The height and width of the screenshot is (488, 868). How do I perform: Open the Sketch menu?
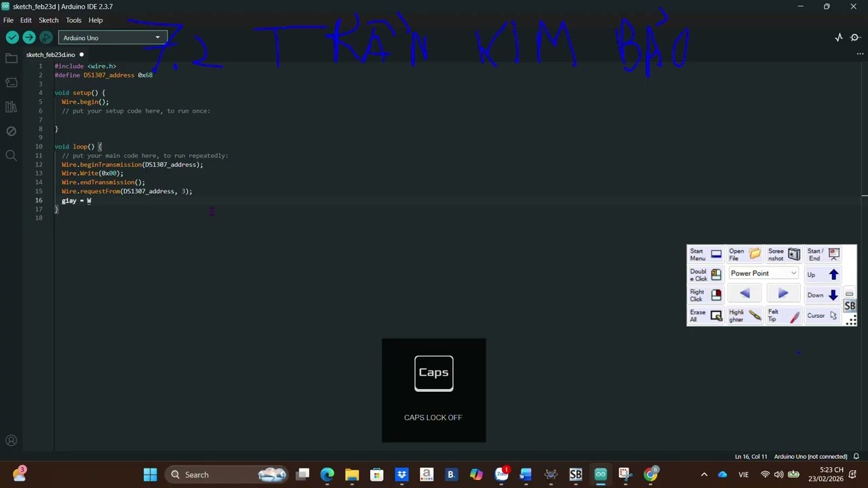[49, 20]
